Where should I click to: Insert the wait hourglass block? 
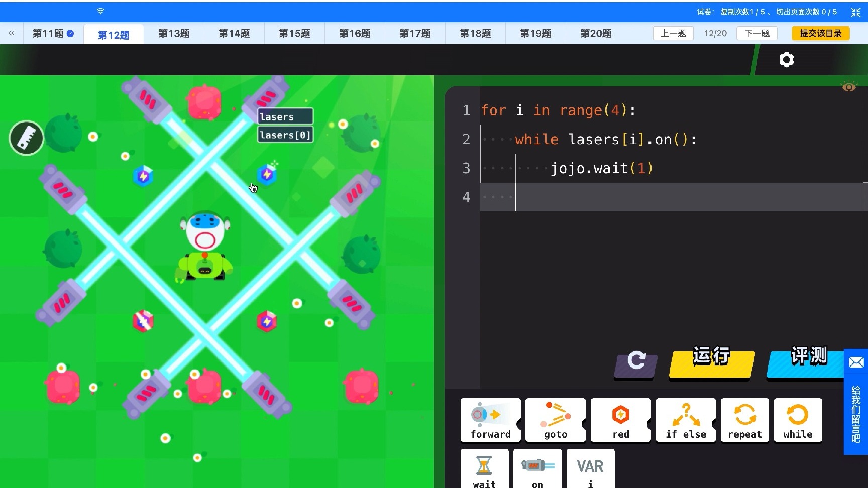pyautogui.click(x=484, y=469)
